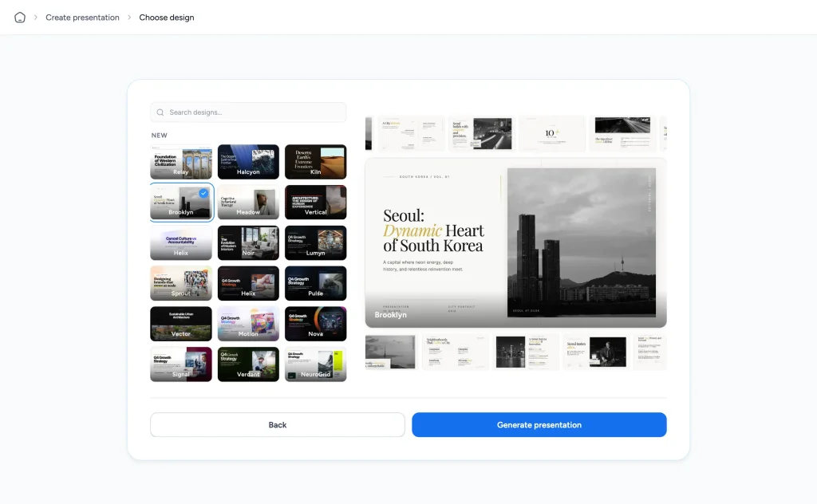Image resolution: width=817 pixels, height=504 pixels.
Task: Pick the Pulse design template
Action: pos(315,283)
